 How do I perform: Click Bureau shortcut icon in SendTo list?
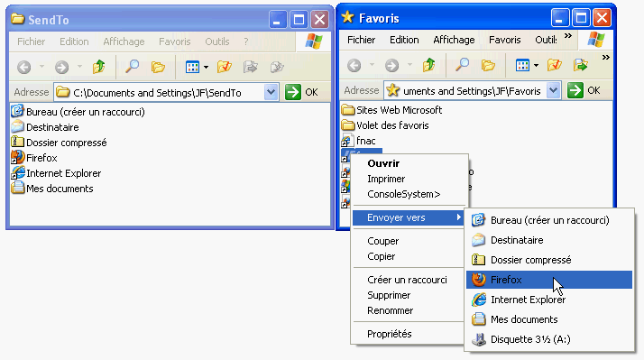click(18, 111)
